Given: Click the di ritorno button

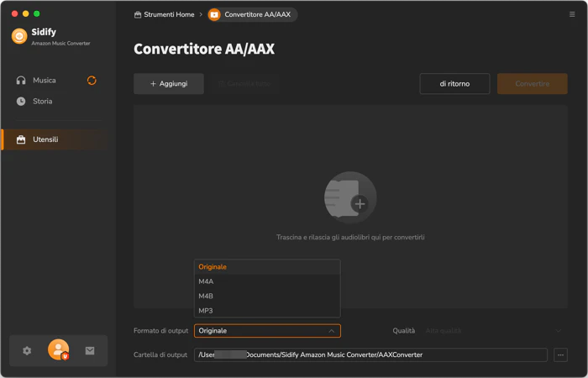Looking at the screenshot, I should pos(454,84).
